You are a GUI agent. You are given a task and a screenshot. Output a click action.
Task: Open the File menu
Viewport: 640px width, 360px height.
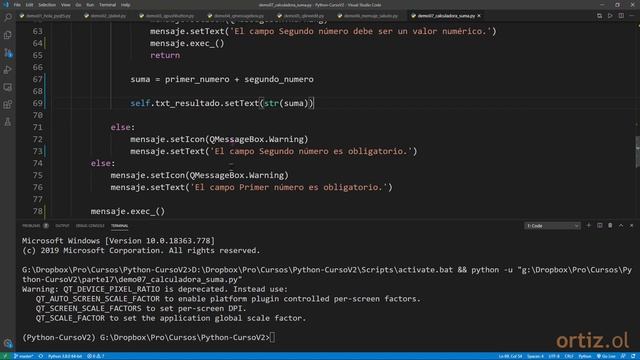[17, 5]
